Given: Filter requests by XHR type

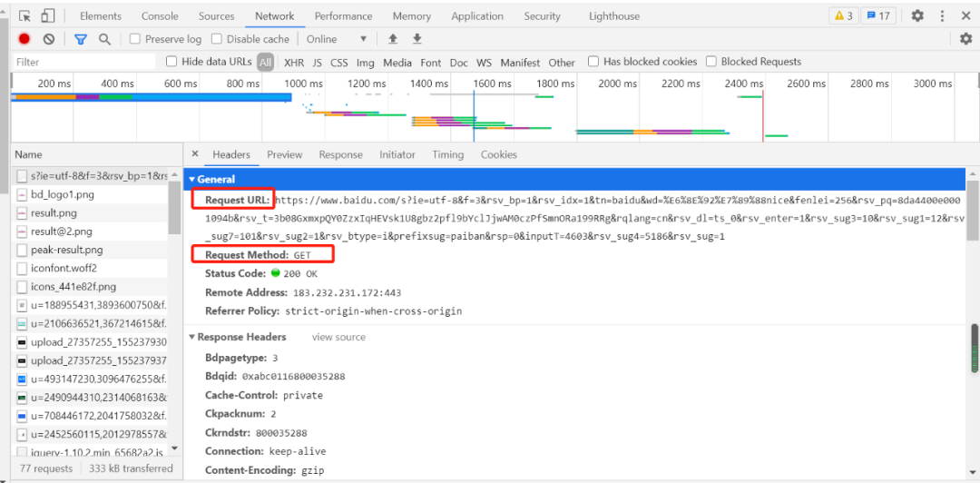Looking at the screenshot, I should point(294,63).
